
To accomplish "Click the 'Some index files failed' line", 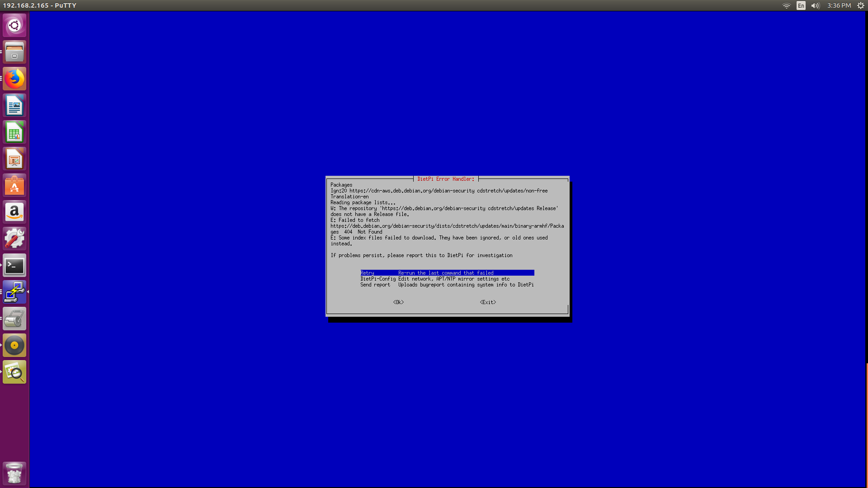I will (439, 238).
